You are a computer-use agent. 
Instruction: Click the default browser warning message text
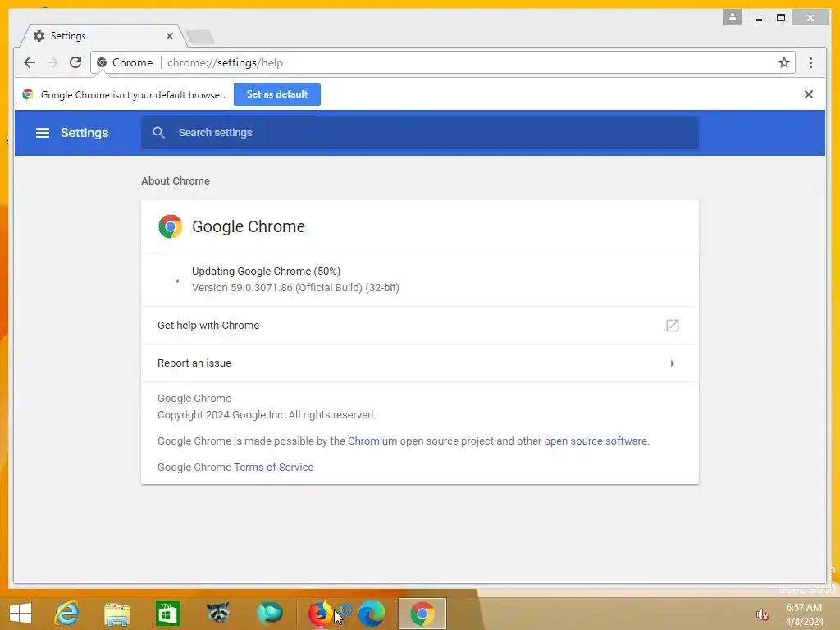click(133, 95)
